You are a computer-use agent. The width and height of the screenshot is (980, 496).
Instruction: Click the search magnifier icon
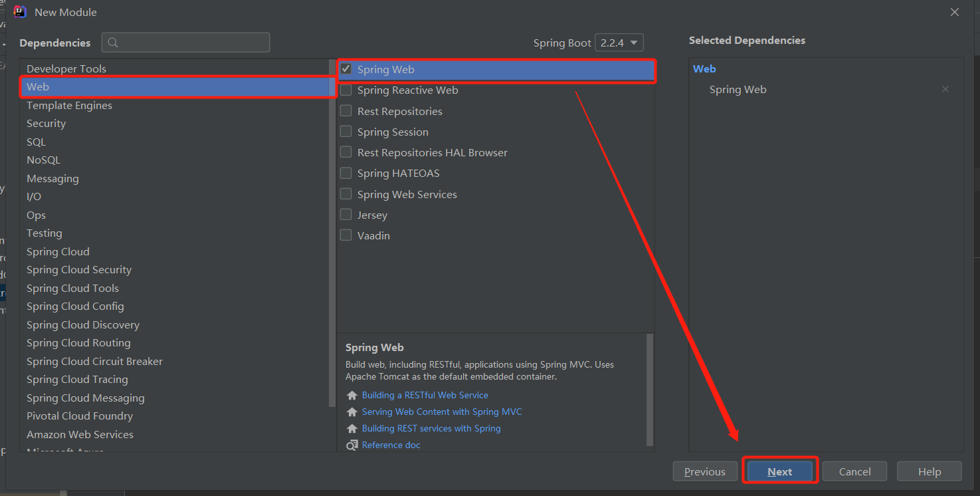click(x=113, y=43)
